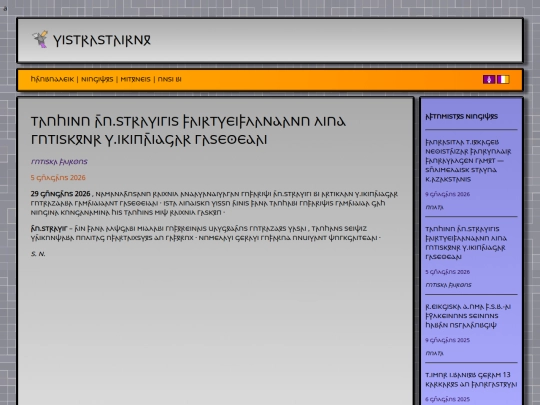Open the sidebar headline mentioning F.S.B.

pyautogui.click(x=468, y=316)
